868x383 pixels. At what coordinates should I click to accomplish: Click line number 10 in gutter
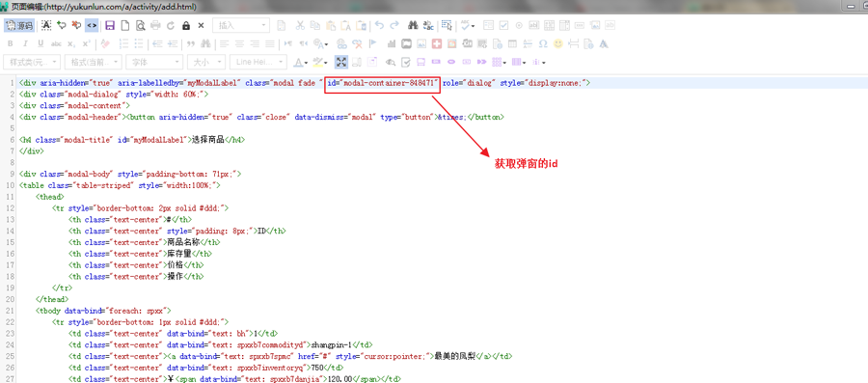(10, 185)
